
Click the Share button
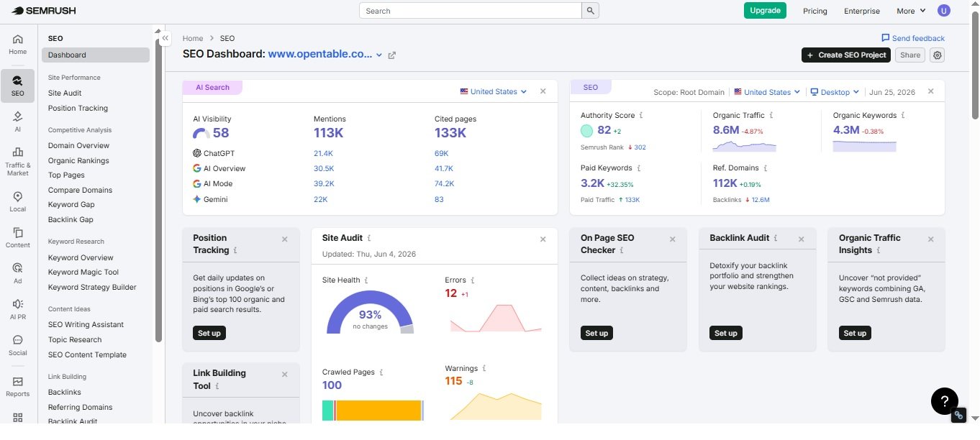coord(910,55)
